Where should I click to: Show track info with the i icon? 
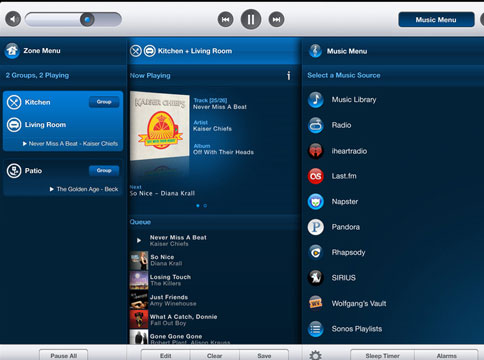pyautogui.click(x=289, y=76)
